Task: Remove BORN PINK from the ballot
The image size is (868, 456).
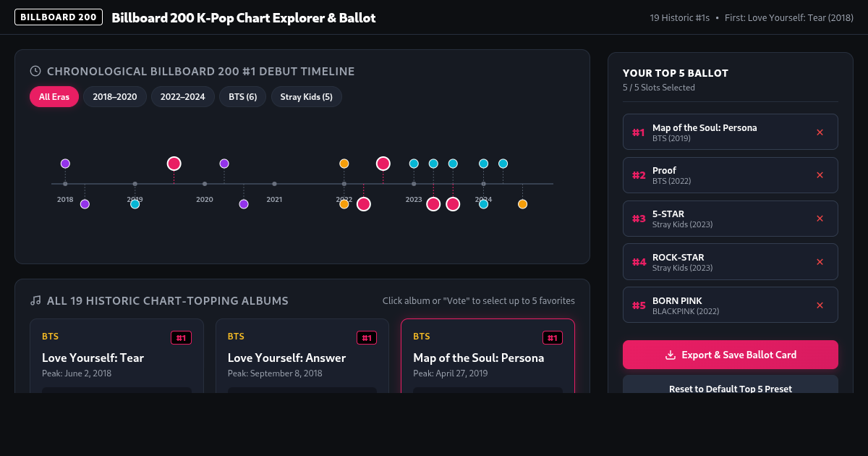Action: coord(820,305)
